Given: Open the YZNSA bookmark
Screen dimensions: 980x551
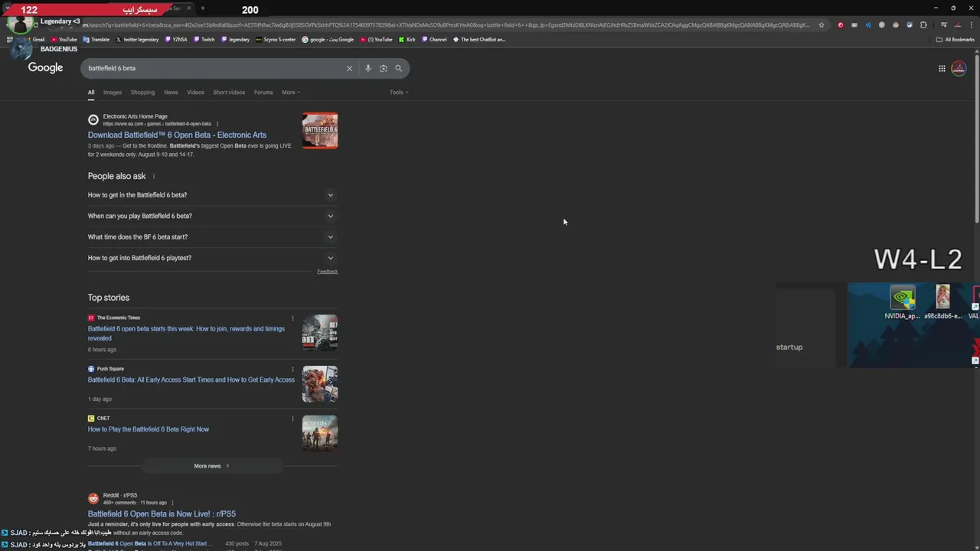Looking at the screenshot, I should pyautogui.click(x=176, y=39).
